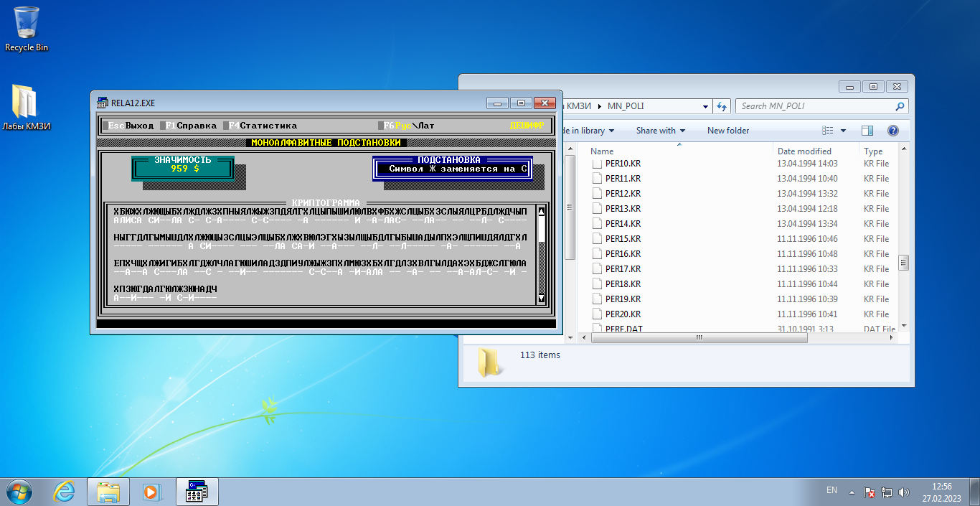The image size is (980, 506).
Task: Click the Explorer search magnifier icon
Action: pos(900,106)
